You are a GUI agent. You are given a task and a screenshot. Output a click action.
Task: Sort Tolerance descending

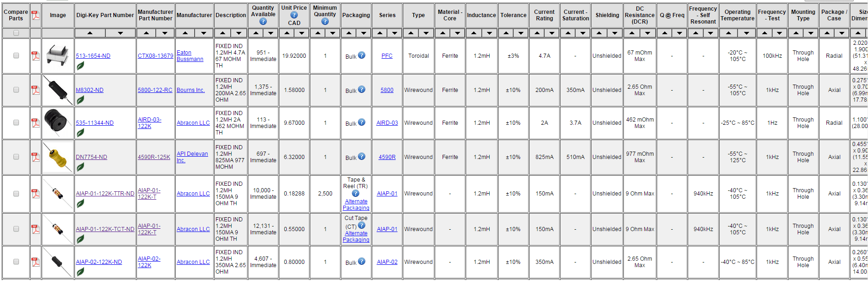tap(521, 33)
